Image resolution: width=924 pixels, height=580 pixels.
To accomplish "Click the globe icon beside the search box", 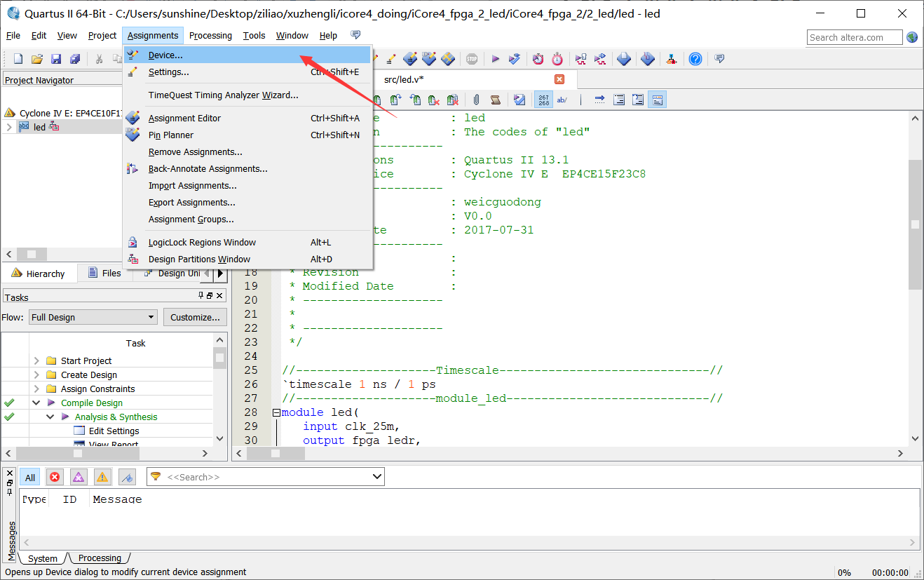I will (912, 37).
